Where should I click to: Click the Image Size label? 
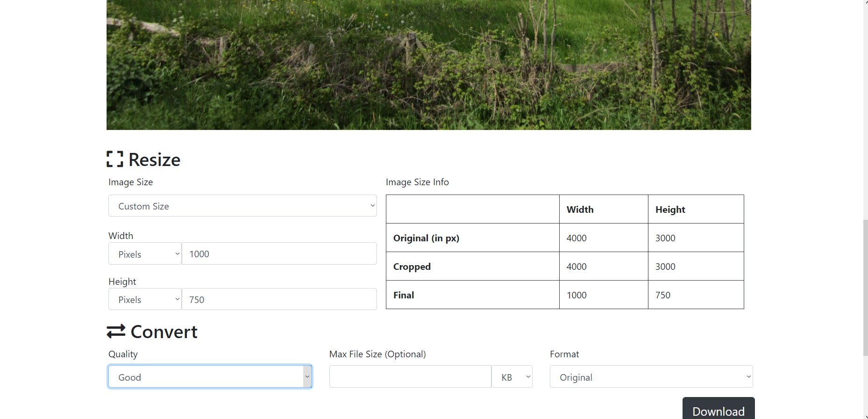[x=130, y=182]
